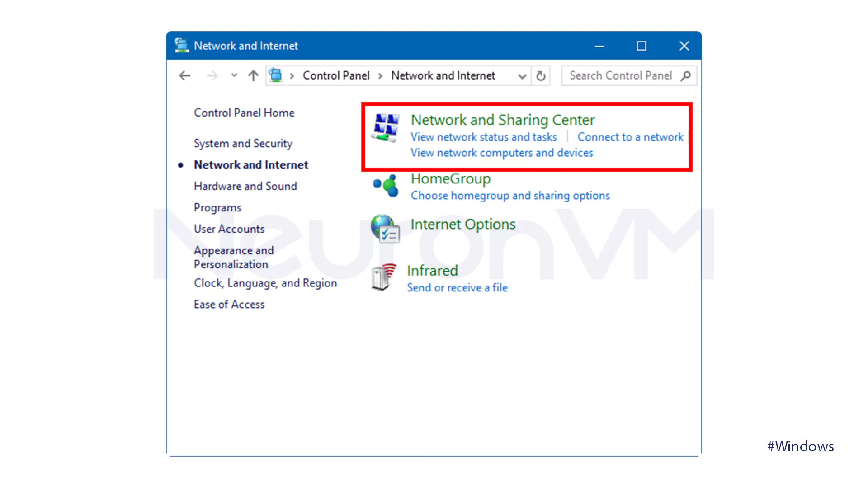
Task: Select Network and Internet in the breadcrumb
Action: pyautogui.click(x=443, y=75)
